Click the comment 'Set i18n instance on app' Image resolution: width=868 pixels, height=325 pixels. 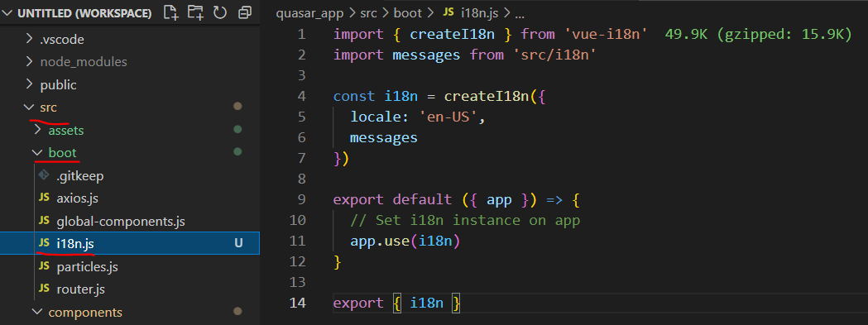(465, 220)
